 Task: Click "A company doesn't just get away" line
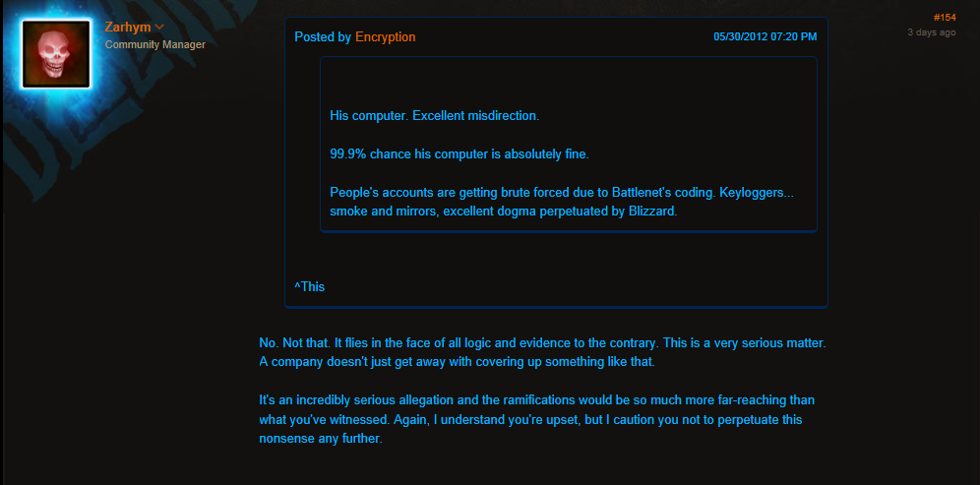point(457,363)
